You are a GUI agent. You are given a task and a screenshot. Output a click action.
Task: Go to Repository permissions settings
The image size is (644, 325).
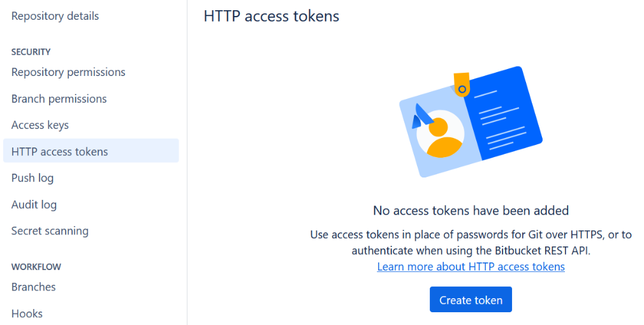pyautogui.click(x=68, y=72)
